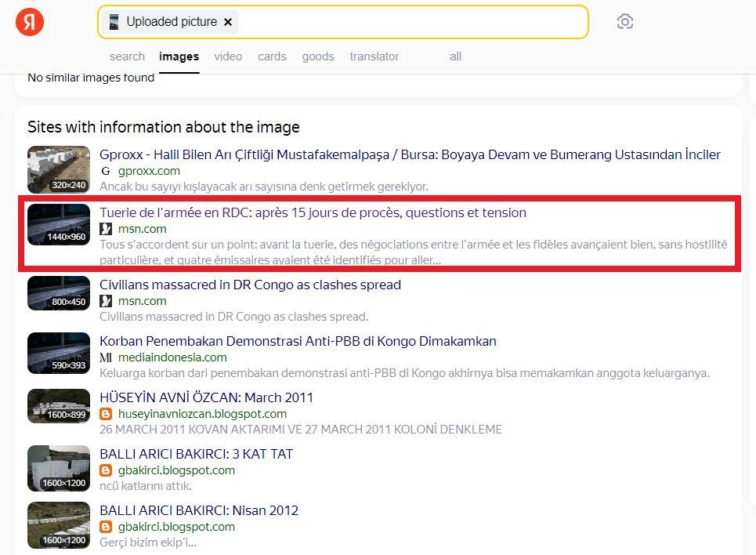Open Civilians massacred in DR Congo result
756x555 pixels.
(250, 285)
